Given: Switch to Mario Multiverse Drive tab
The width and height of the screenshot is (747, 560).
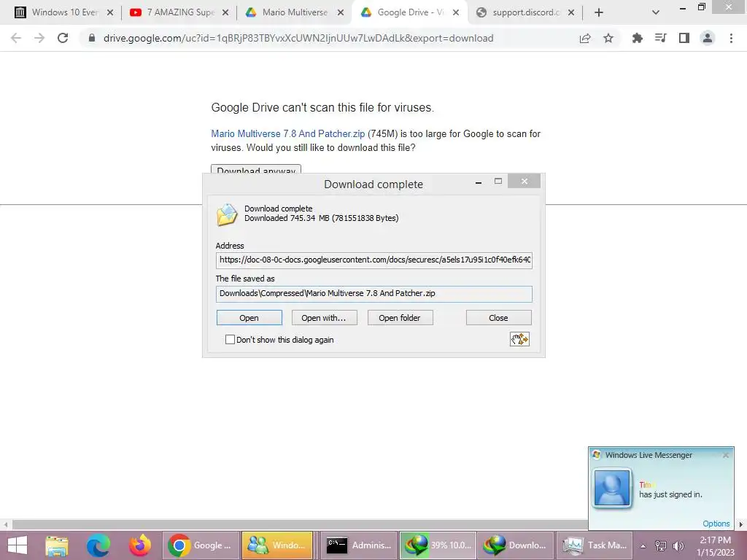Looking at the screenshot, I should pyautogui.click(x=295, y=12).
